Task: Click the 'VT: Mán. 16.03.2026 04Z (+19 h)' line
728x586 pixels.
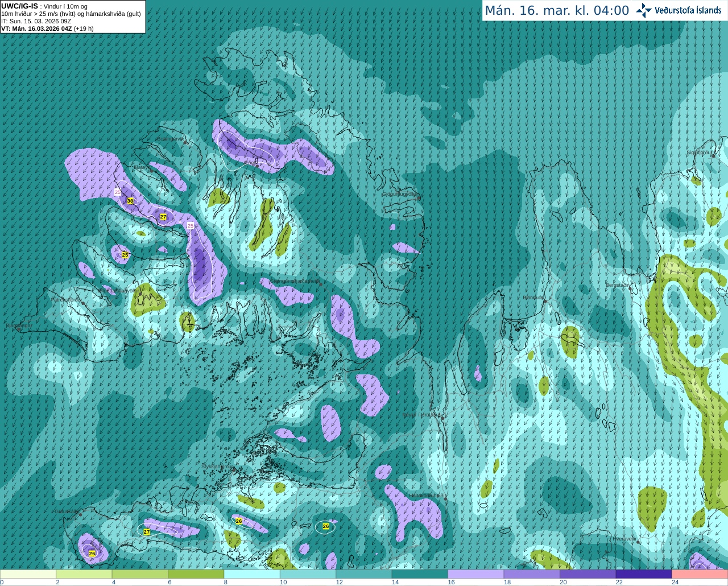Action: [x=47, y=28]
